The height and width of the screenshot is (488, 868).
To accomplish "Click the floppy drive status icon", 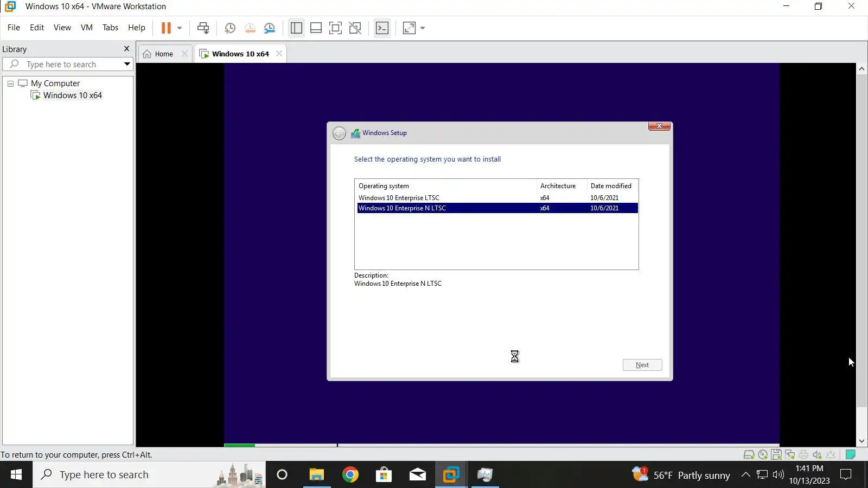I will point(776,455).
